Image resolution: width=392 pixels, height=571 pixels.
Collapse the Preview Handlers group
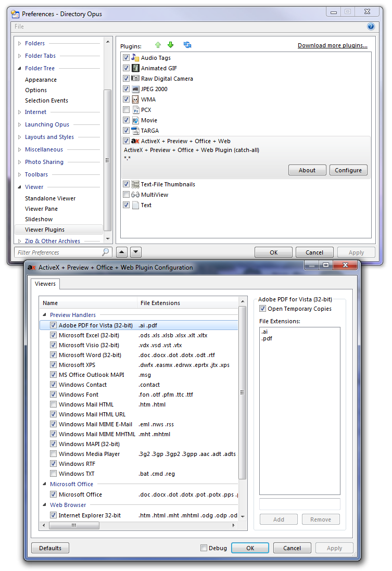(x=44, y=314)
